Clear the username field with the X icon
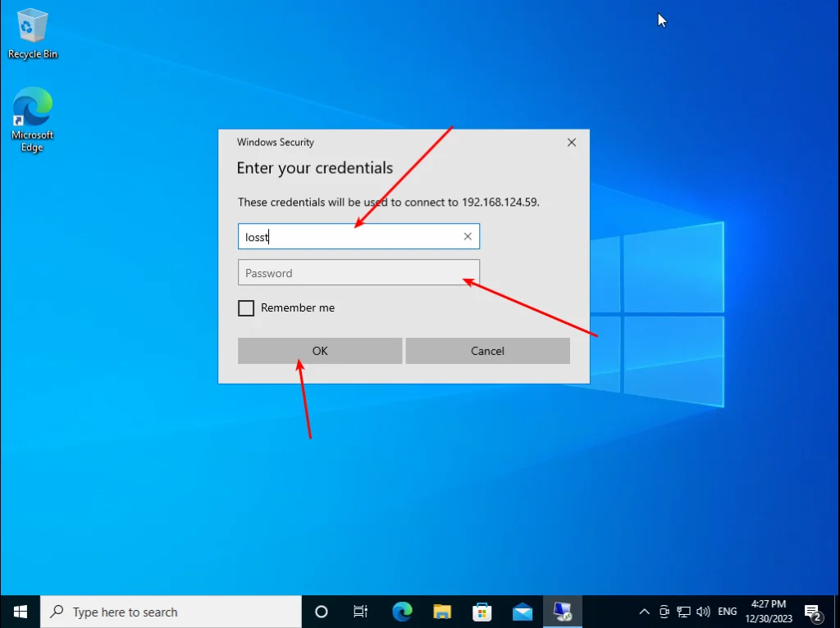 (468, 236)
